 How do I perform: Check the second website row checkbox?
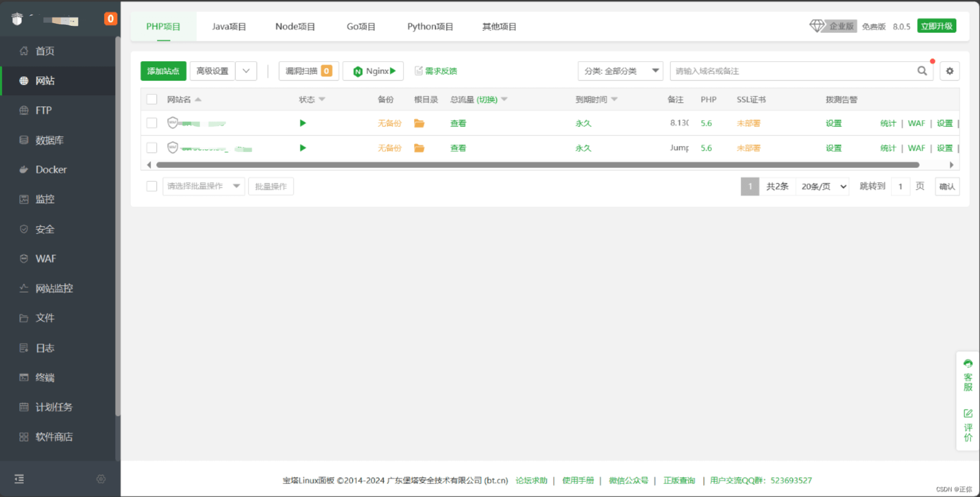(152, 148)
